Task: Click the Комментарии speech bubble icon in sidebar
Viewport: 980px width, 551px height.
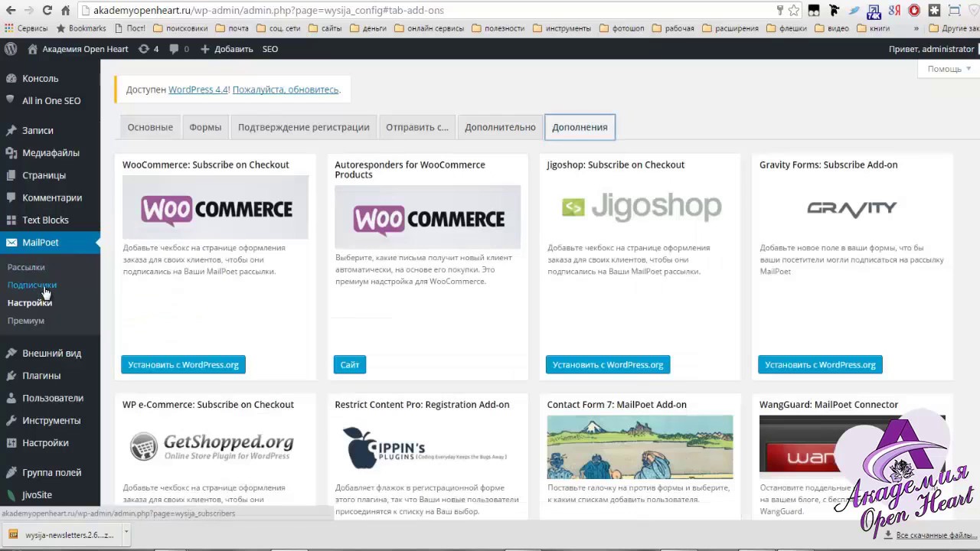Action: pos(11,197)
